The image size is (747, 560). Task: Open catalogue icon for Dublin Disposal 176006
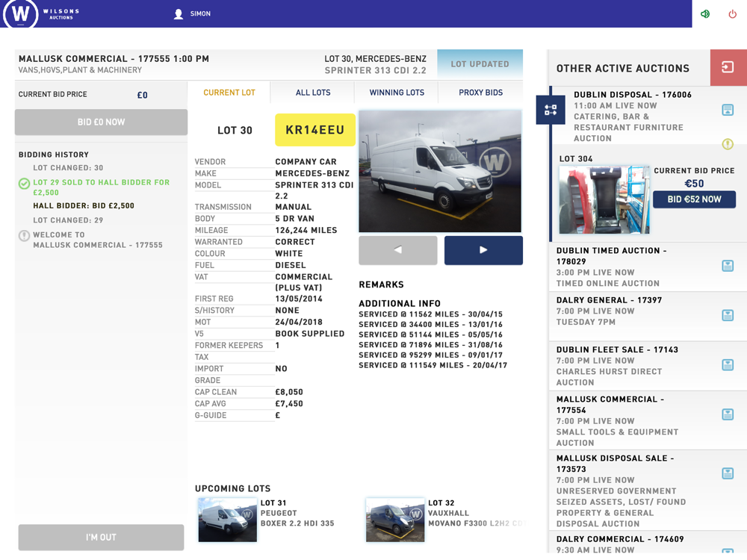pyautogui.click(x=728, y=110)
